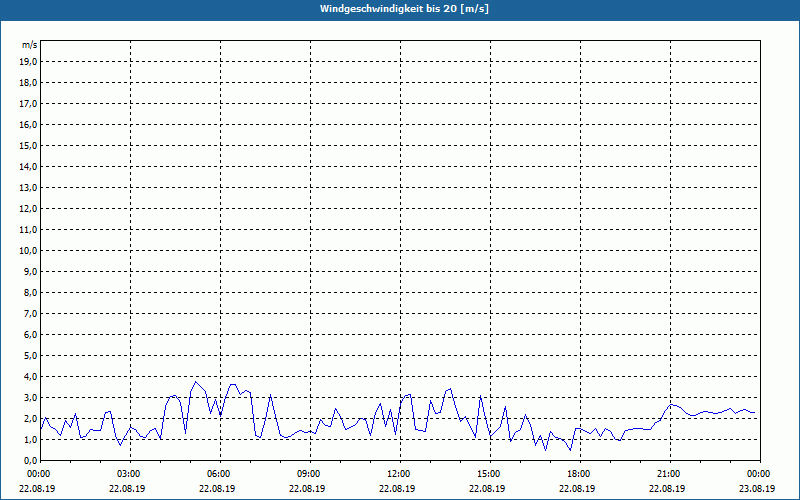Pick the "1,0" y-axis tick label
The image size is (800, 500).
[x=31, y=439]
